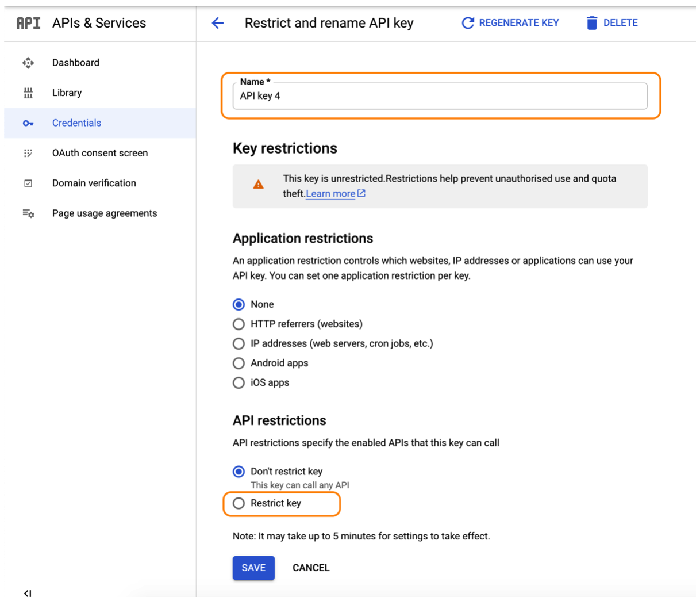Click the OAuth consent screen icon
Viewport: 700px width, 597px height.
pos(28,153)
